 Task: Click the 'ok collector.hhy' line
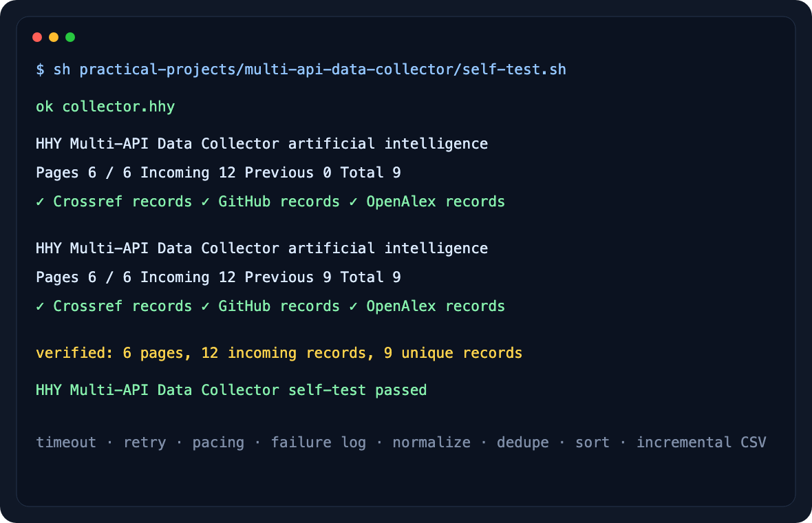pyautogui.click(x=105, y=107)
